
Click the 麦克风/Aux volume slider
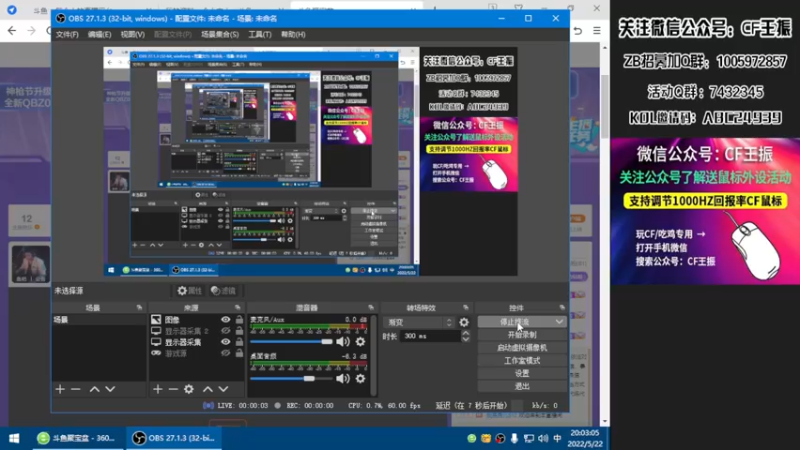tap(291, 342)
